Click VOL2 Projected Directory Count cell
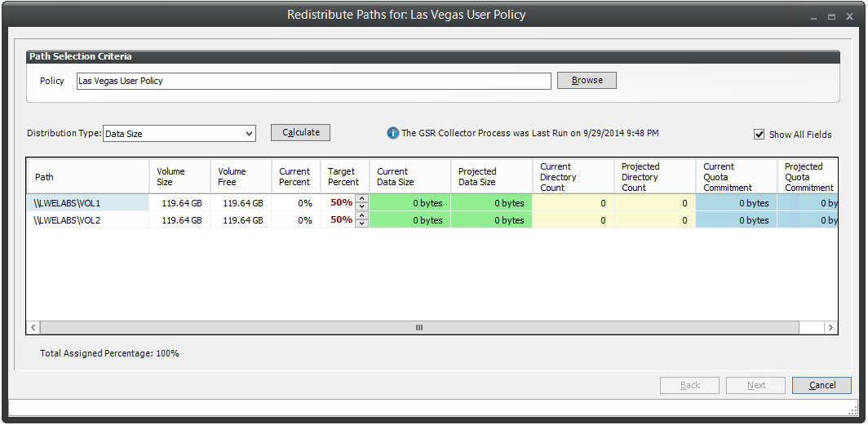868x425 pixels. coord(654,220)
